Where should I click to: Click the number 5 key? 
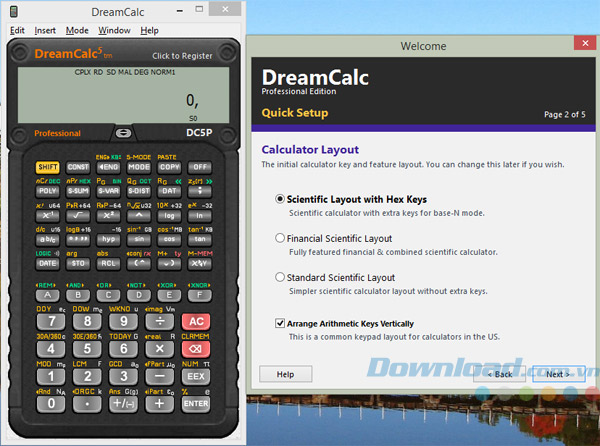pos(87,349)
